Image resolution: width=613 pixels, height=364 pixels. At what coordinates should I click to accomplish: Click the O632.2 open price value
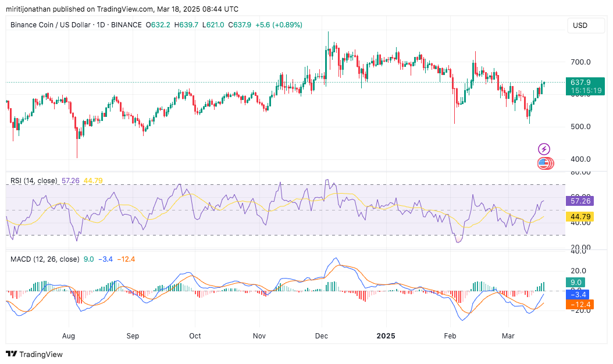[x=158, y=24]
